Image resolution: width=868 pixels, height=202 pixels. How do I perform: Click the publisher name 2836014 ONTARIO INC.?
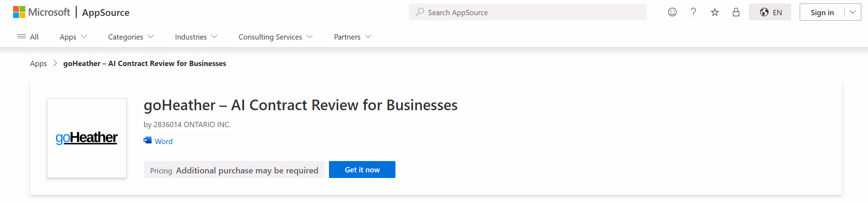pos(192,124)
